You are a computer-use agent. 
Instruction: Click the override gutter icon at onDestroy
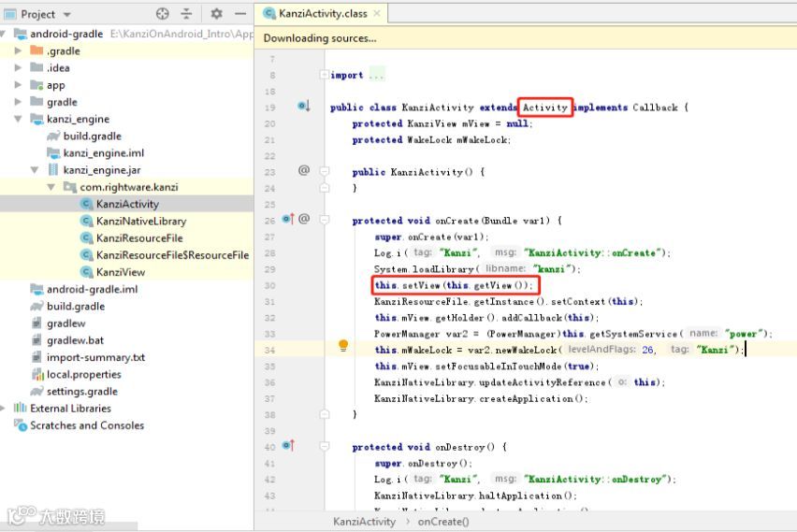(x=288, y=446)
